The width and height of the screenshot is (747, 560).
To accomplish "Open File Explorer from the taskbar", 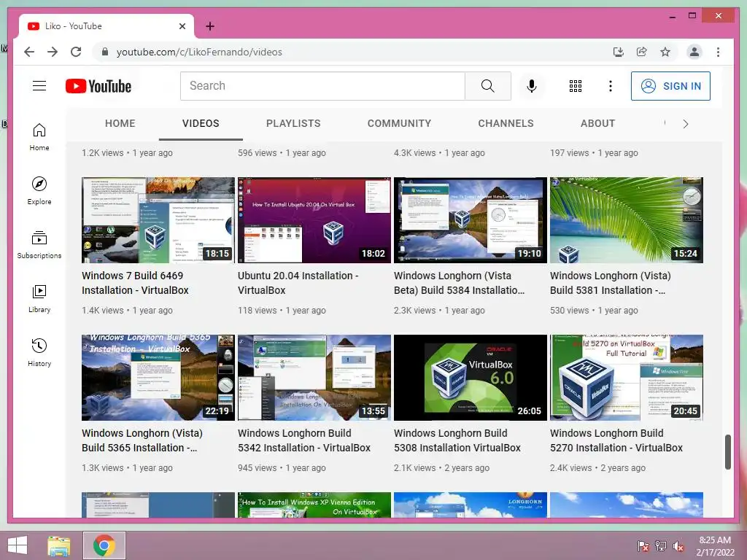I will 58,545.
